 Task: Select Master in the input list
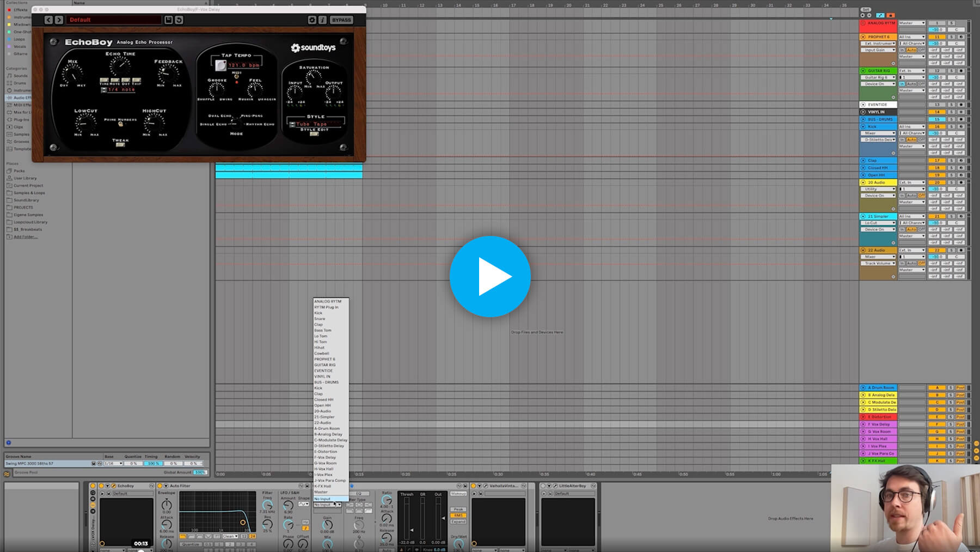331,492
